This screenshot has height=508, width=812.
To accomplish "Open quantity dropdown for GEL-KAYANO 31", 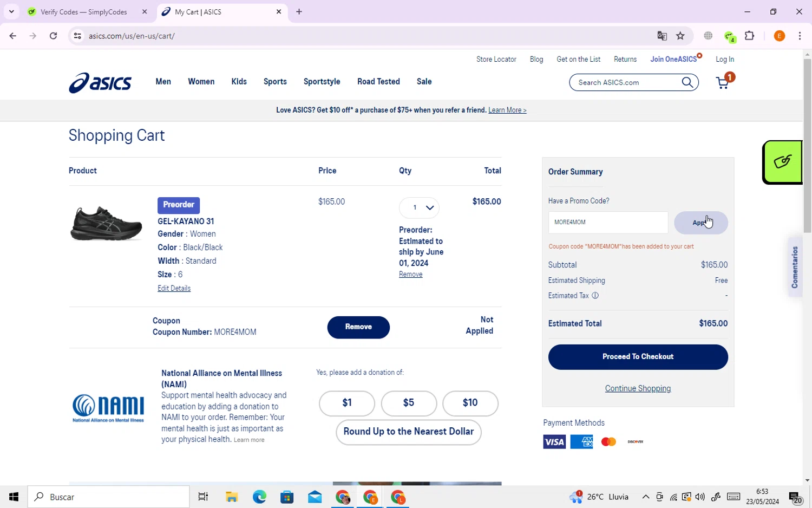I will point(419,207).
